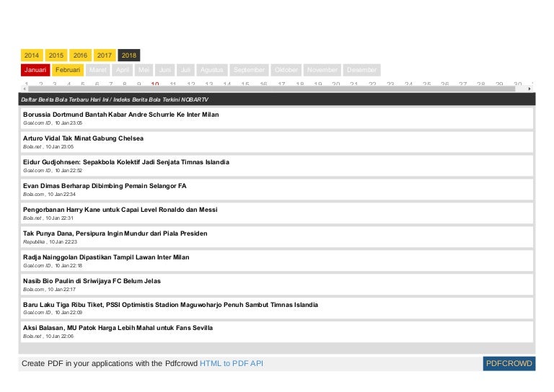Viewport: 554px width, 392px height.
Task: Click 'Republika, 10 Jan 22:23' source line
Action: point(50,241)
